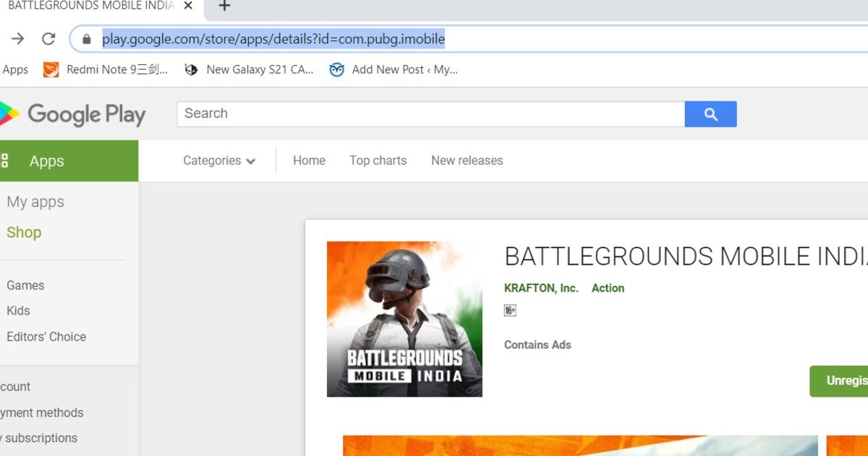Click the BATTLEGROUNDS MOBILE INDIA app title
The height and width of the screenshot is (456, 868).
pos(686,256)
